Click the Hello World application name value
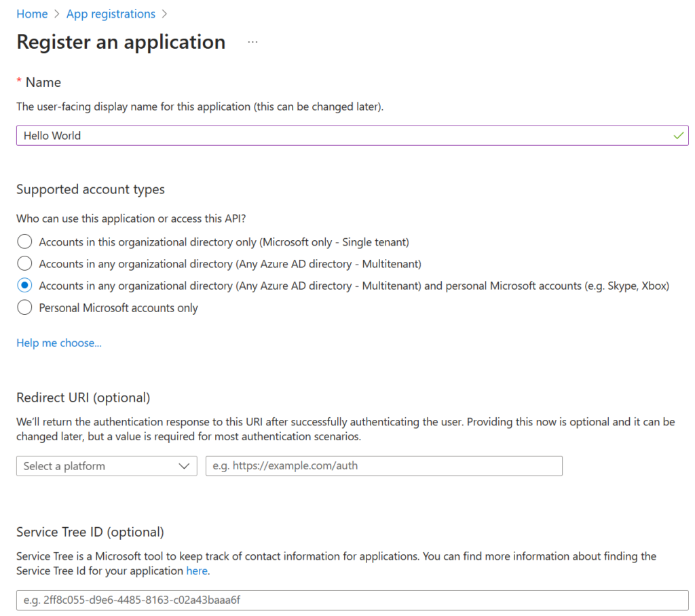This screenshot has width=695, height=616. (52, 135)
